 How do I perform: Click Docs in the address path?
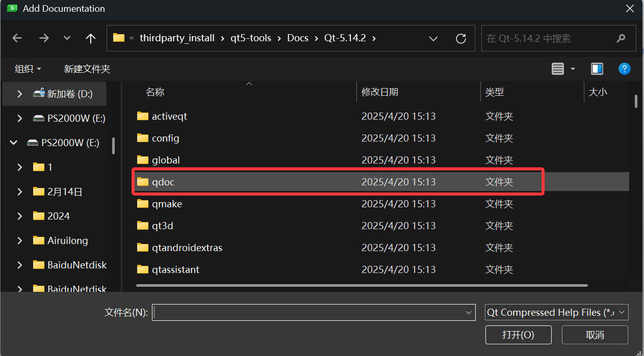(298, 38)
